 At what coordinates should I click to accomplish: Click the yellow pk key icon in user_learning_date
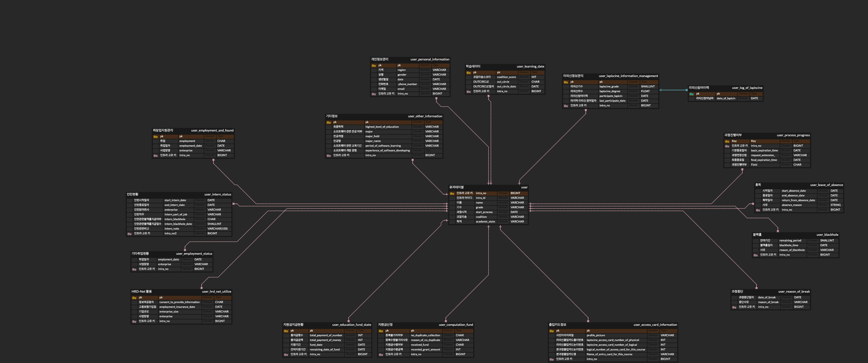[468, 73]
